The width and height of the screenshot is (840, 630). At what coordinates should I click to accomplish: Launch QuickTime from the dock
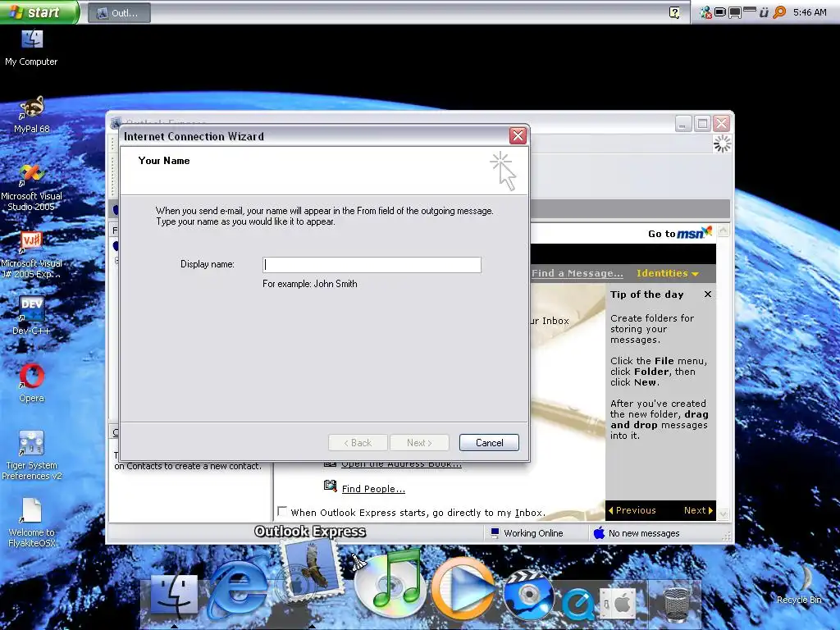click(x=578, y=605)
